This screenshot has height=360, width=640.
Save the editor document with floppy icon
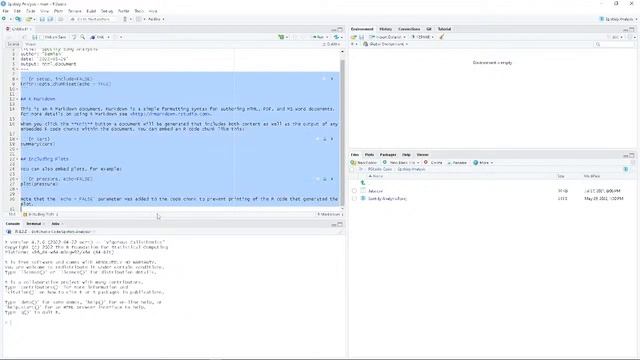click(35, 37)
